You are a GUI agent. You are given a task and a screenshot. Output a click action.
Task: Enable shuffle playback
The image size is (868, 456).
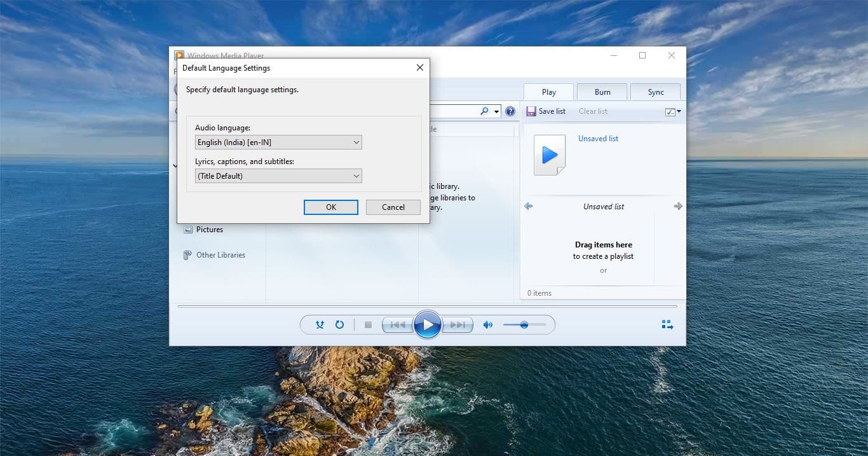coord(320,324)
